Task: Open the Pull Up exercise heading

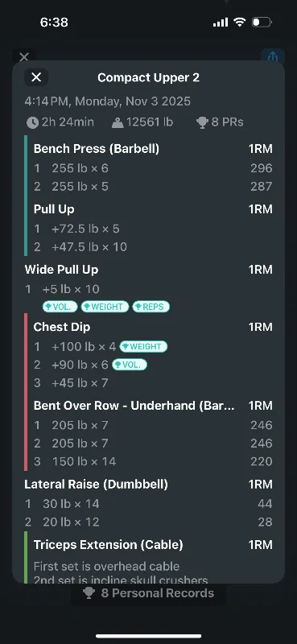Action: [54, 209]
